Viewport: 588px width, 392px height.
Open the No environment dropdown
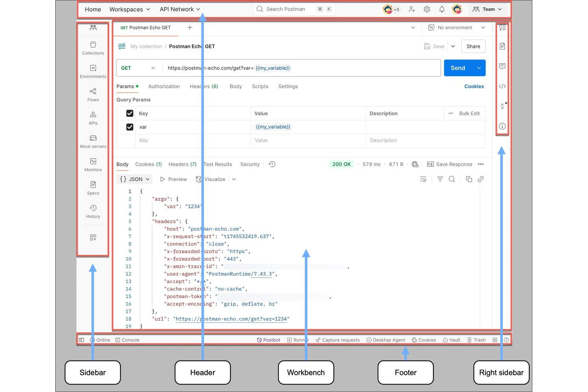tap(456, 28)
